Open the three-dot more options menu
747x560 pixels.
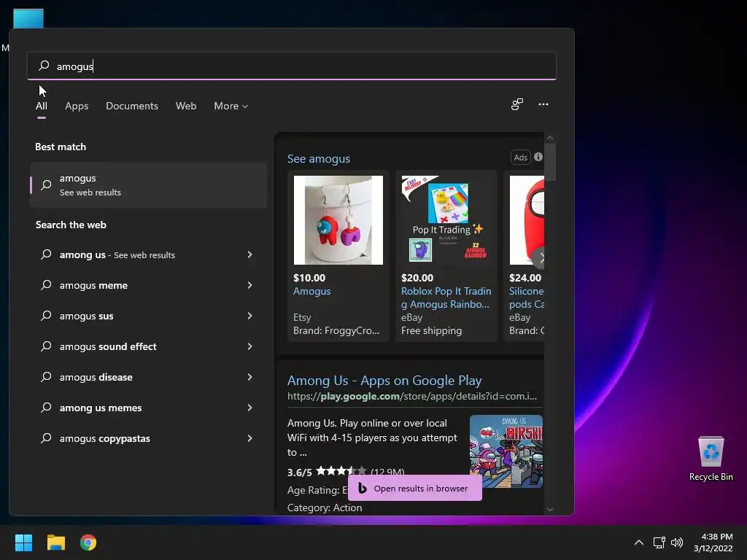pos(543,104)
